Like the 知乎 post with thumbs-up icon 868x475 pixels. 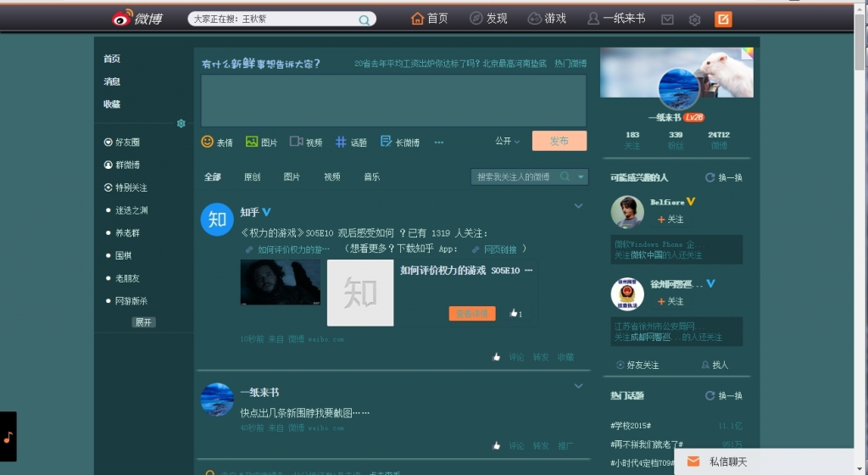pos(497,357)
